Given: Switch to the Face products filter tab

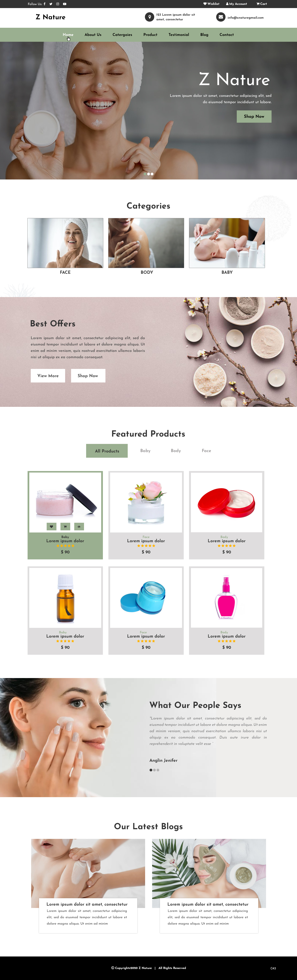Looking at the screenshot, I should (x=206, y=451).
